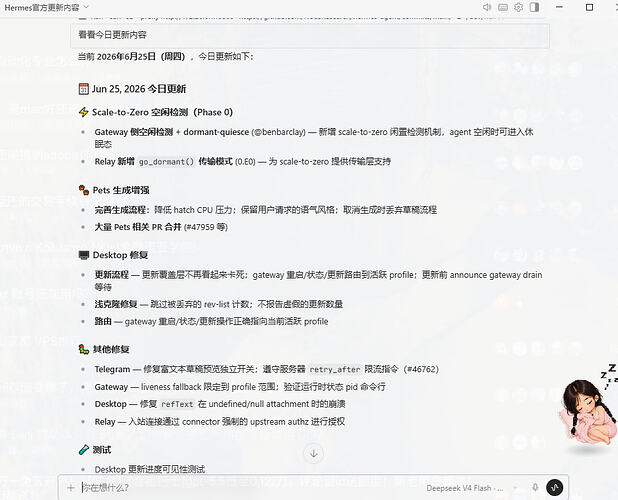Click the heading Desktop 修复
The height and width of the screenshot is (500, 618).
coord(120,255)
